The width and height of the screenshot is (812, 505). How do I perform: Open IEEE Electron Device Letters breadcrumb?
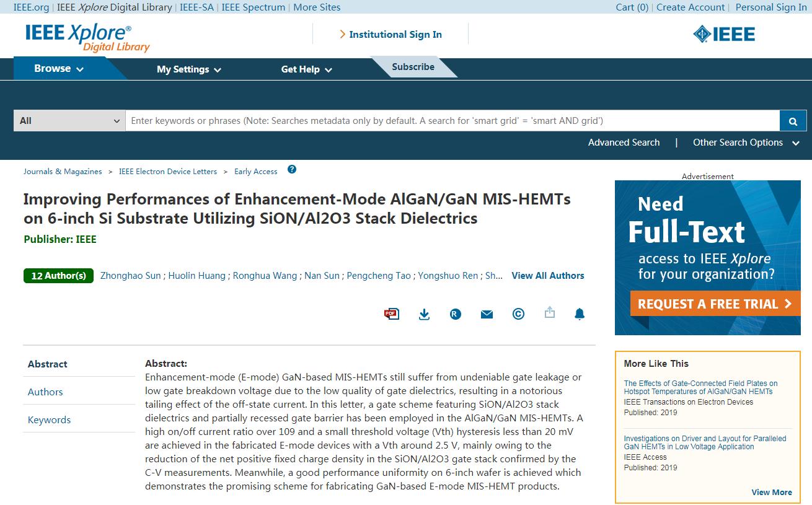[168, 172]
